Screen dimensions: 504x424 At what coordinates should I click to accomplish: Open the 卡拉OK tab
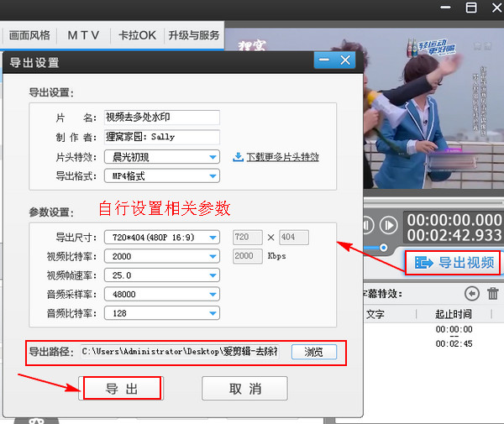point(137,35)
